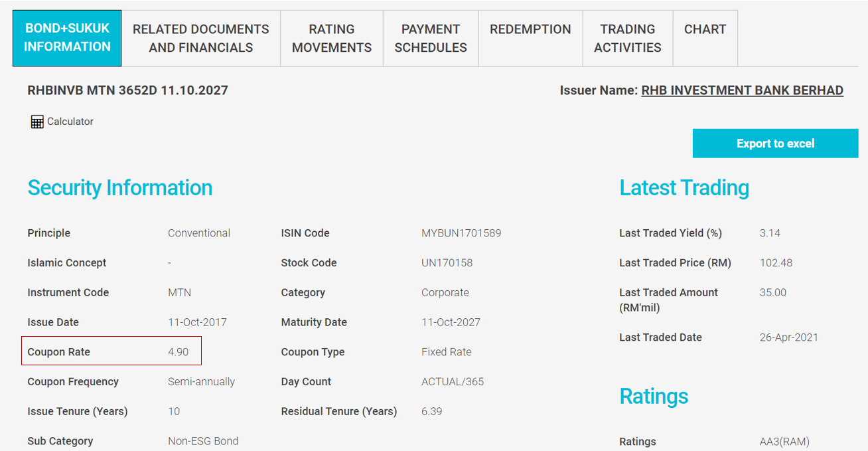
Task: Click the Issue Date value 11-Oct-2017
Action: (x=197, y=322)
